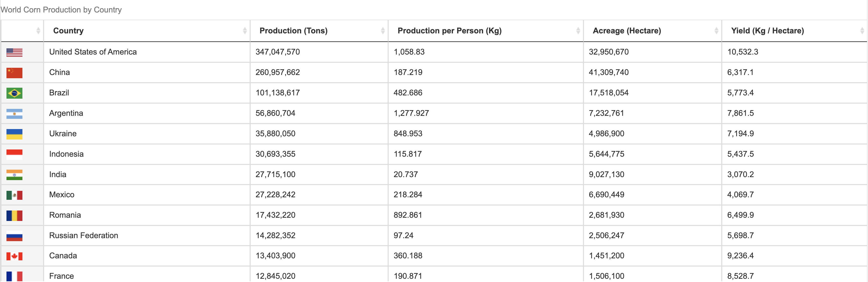Click the United States flag icon
868x282 pixels.
coord(14,52)
